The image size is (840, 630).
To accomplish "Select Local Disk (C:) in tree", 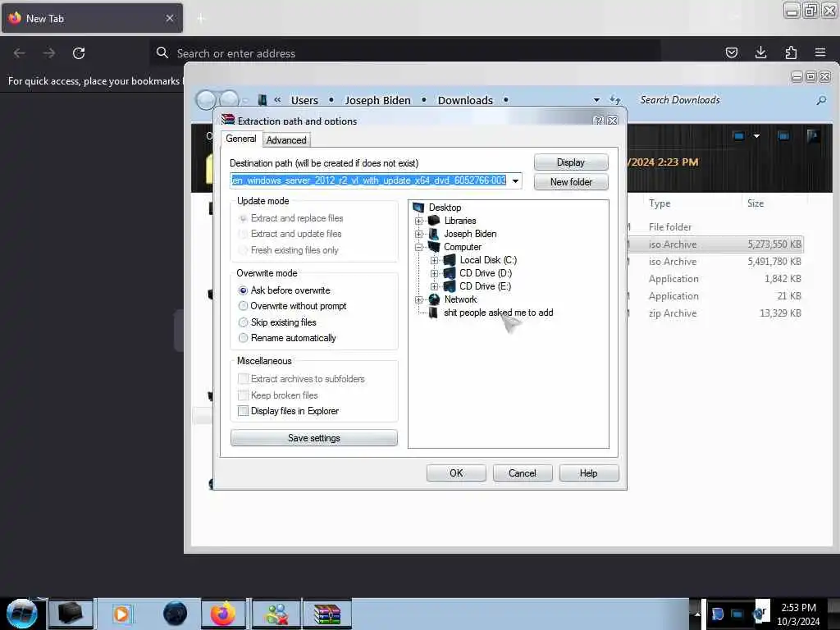I will click(488, 260).
